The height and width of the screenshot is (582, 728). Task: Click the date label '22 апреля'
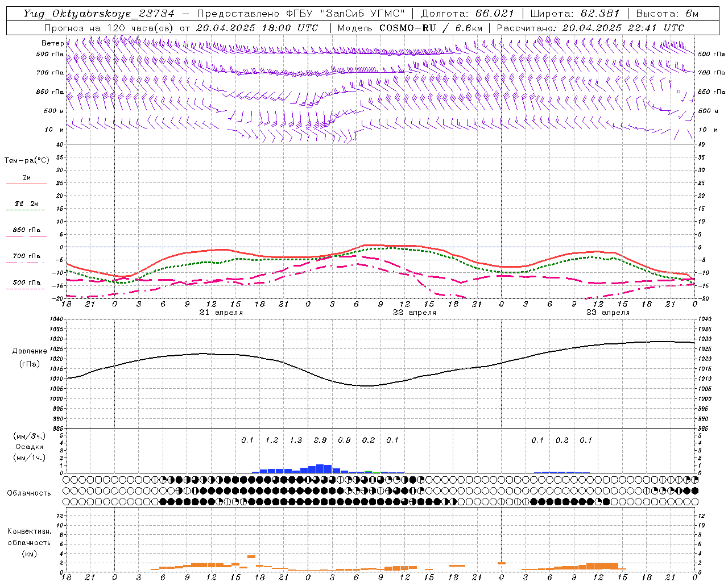point(415,313)
